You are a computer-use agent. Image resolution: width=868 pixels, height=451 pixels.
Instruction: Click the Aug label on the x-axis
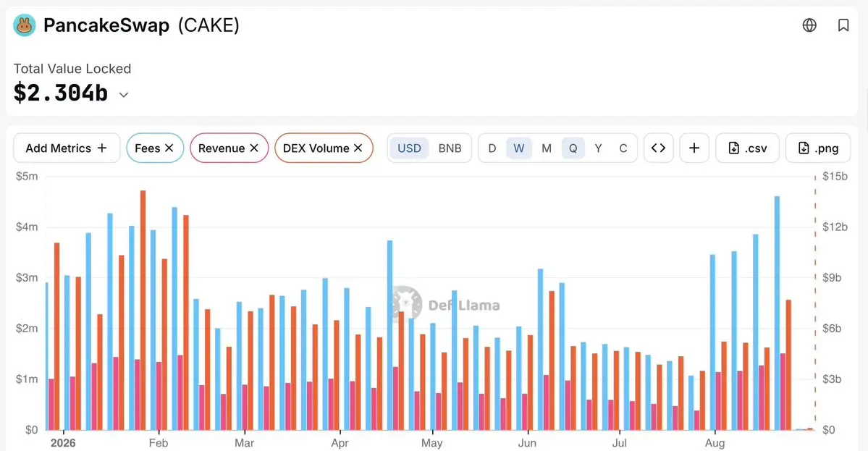click(715, 443)
